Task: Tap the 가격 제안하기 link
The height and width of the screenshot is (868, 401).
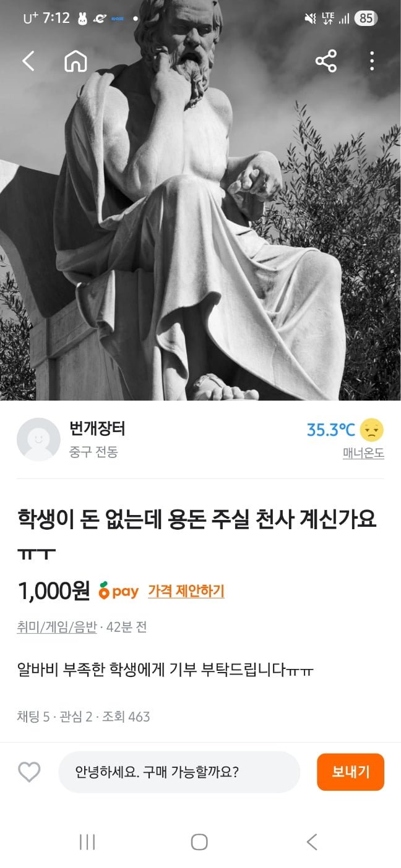Action: (x=186, y=591)
